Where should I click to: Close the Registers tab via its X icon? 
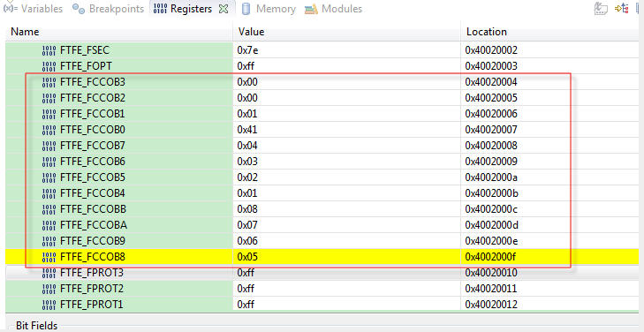click(224, 9)
